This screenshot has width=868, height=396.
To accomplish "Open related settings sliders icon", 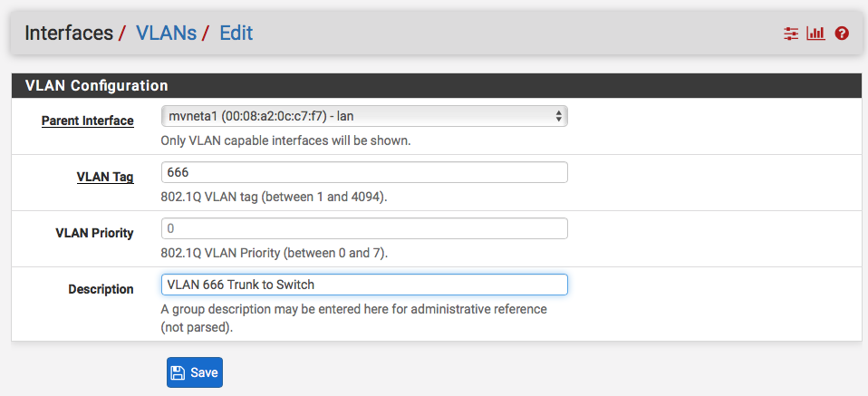I will (790, 34).
